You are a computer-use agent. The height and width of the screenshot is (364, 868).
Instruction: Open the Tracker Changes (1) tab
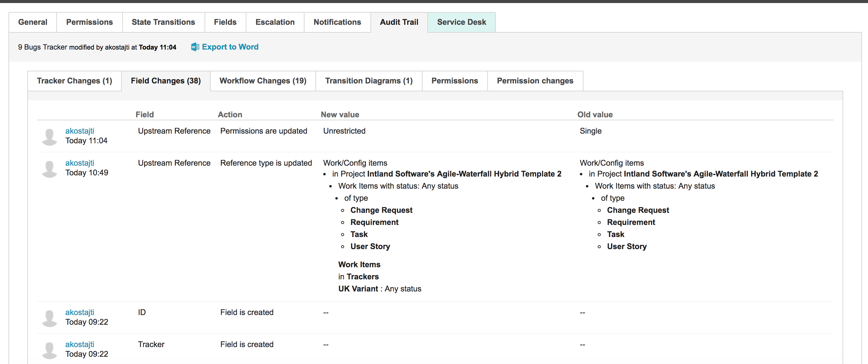tap(74, 80)
